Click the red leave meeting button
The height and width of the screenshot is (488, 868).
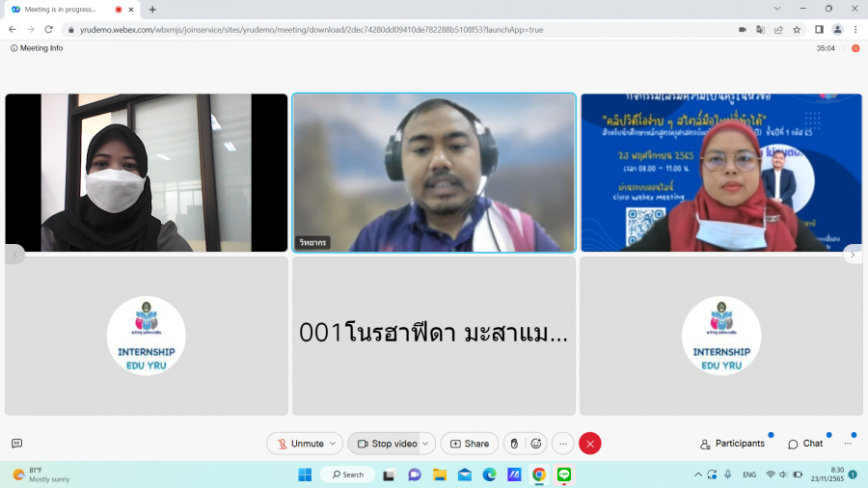tap(589, 444)
